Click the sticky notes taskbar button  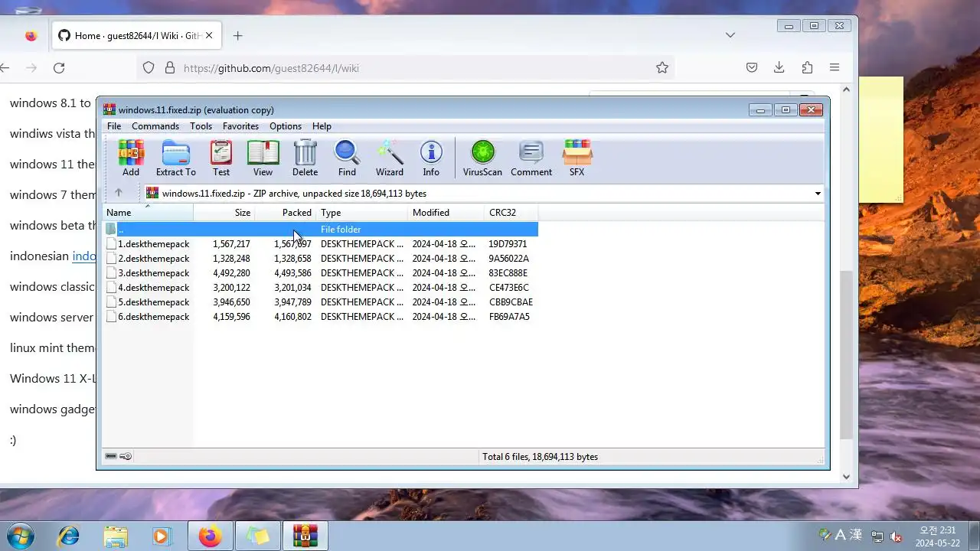coord(257,536)
